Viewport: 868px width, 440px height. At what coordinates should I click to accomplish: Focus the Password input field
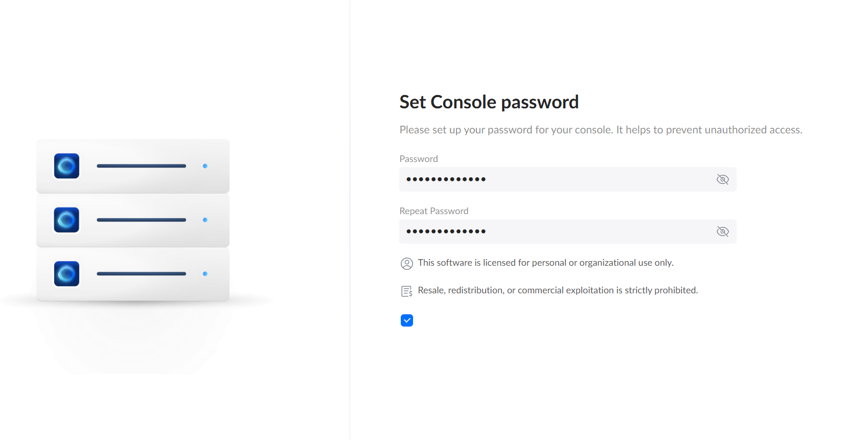click(557, 179)
